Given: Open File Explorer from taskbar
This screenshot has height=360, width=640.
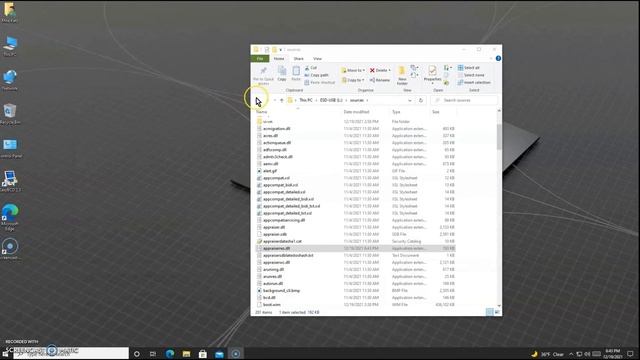Looking at the screenshot, I should tap(187, 354).
